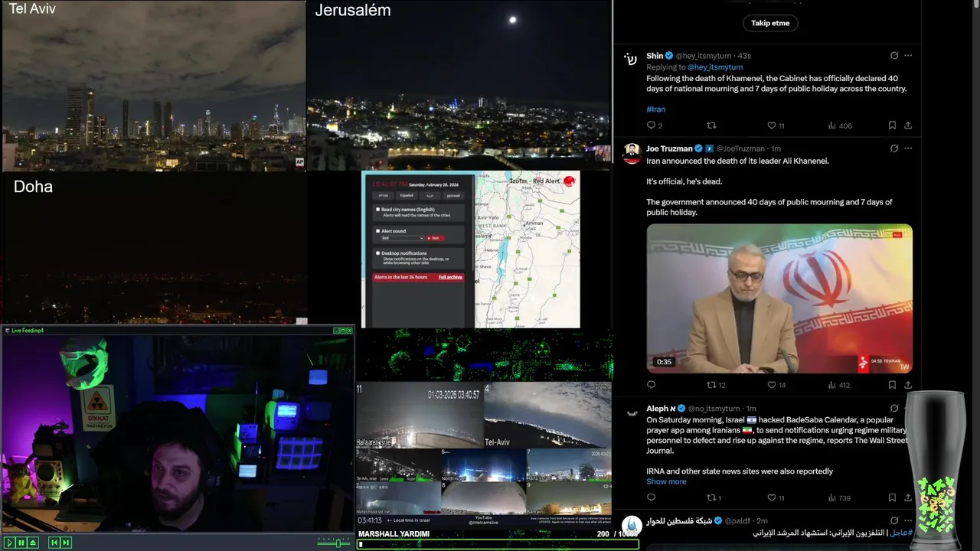980x551 pixels.
Task: Share Aleph's tweet
Action: pyautogui.click(x=908, y=497)
